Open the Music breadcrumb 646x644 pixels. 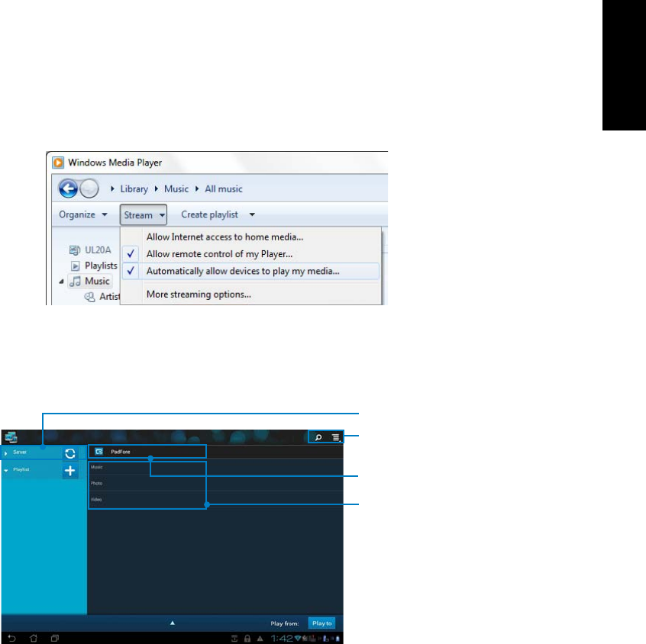tap(176, 189)
